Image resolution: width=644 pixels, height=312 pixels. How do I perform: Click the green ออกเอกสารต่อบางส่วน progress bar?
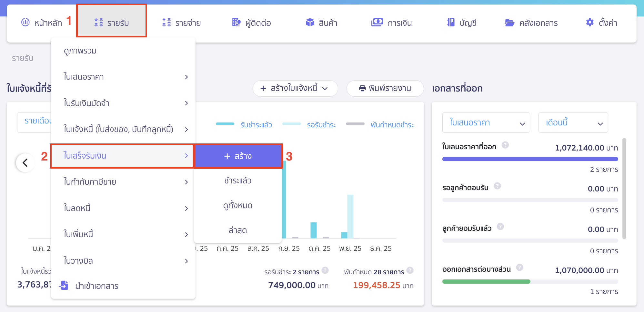click(x=486, y=281)
